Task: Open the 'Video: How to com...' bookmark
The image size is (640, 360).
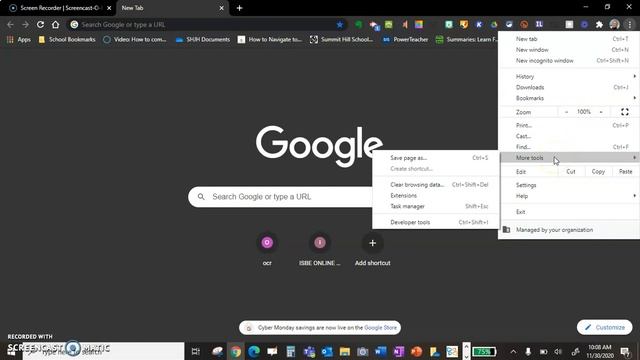Action: click(135, 40)
